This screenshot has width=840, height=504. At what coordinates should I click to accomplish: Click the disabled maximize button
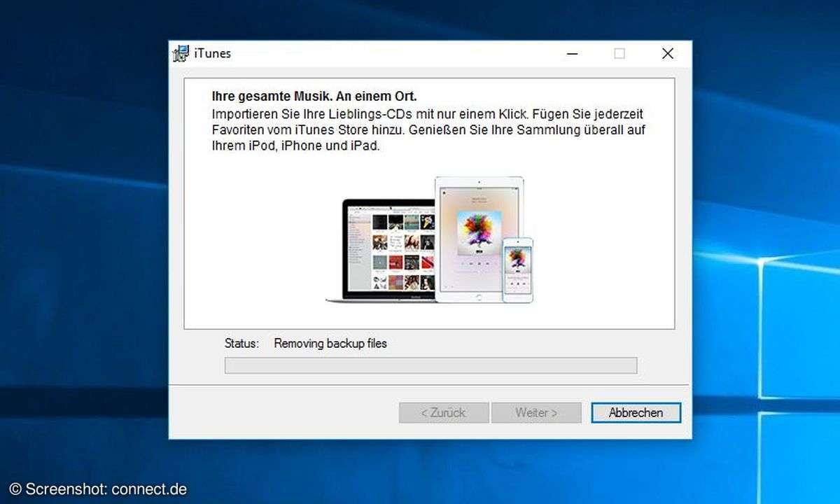[619, 54]
